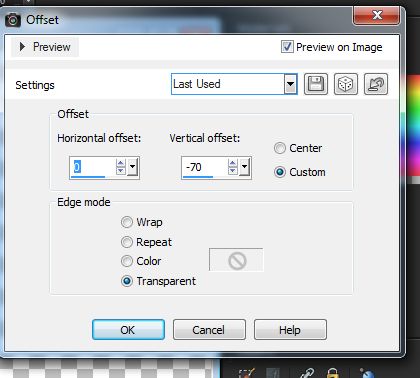Open the Last Used settings dropdown
Viewport: 420px width, 378px height.
click(290, 84)
